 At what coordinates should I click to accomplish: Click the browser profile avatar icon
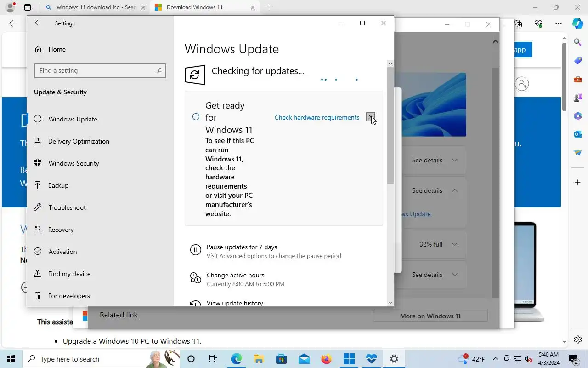point(10,7)
